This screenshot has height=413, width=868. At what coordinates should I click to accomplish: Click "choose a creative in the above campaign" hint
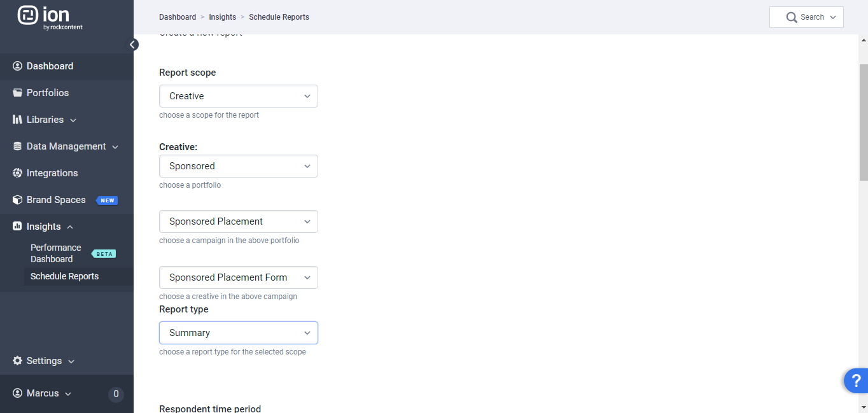(x=228, y=297)
